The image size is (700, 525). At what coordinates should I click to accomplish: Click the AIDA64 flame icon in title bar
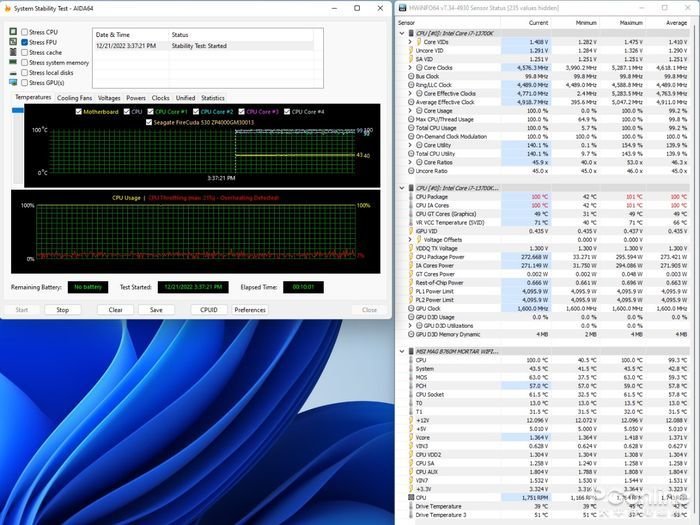(x=8, y=10)
